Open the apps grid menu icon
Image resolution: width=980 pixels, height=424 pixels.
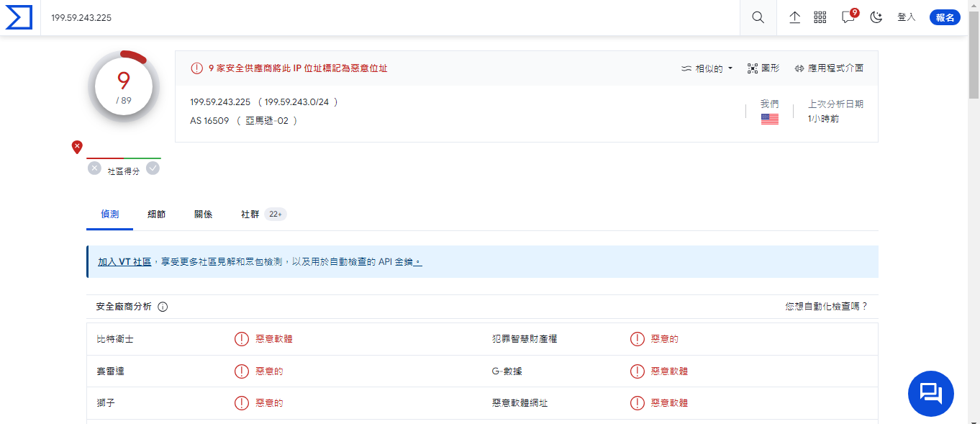(820, 17)
